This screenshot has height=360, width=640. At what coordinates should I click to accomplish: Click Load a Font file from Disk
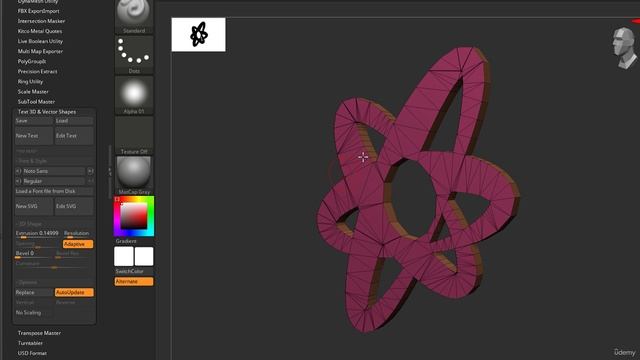54,191
